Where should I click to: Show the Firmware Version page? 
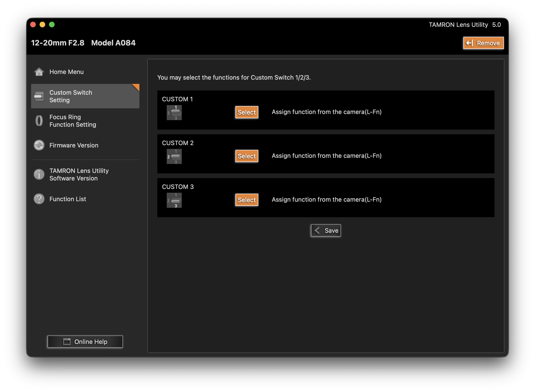(x=85, y=145)
